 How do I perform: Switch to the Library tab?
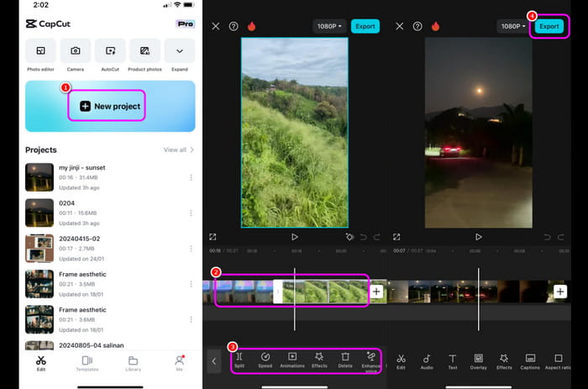(133, 363)
